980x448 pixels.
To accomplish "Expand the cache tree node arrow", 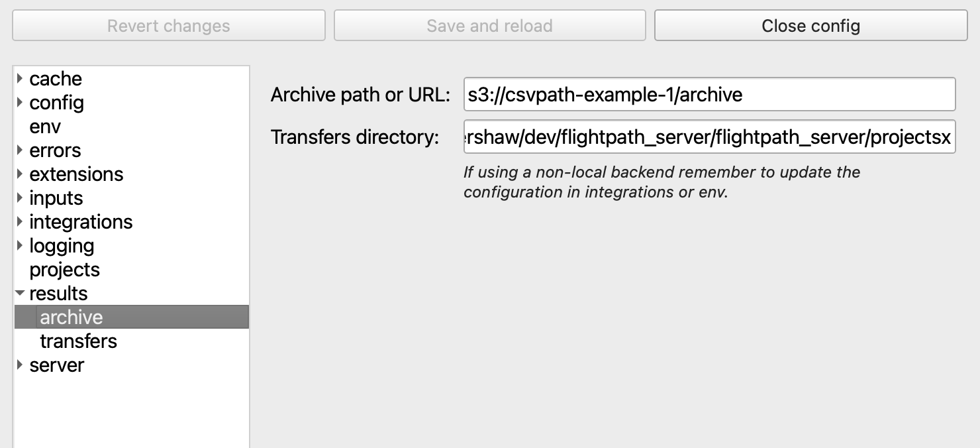I will 20,79.
